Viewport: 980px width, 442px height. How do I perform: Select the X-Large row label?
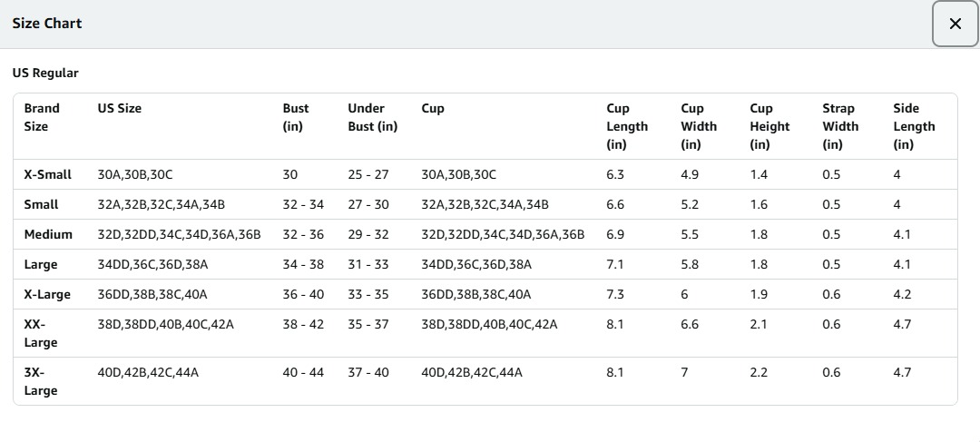click(x=47, y=294)
